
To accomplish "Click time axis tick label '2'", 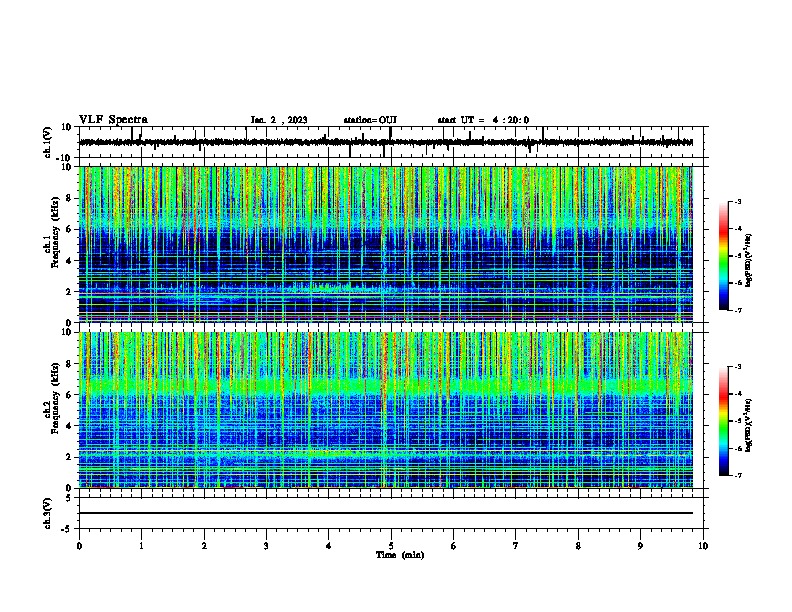I will tap(204, 546).
